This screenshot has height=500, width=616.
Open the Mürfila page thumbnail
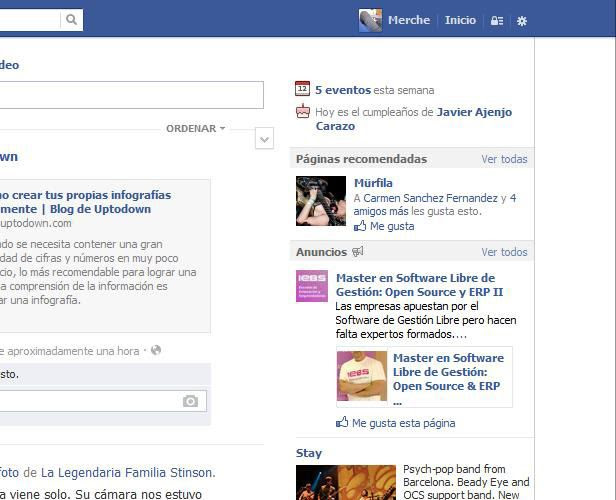tap(321, 201)
